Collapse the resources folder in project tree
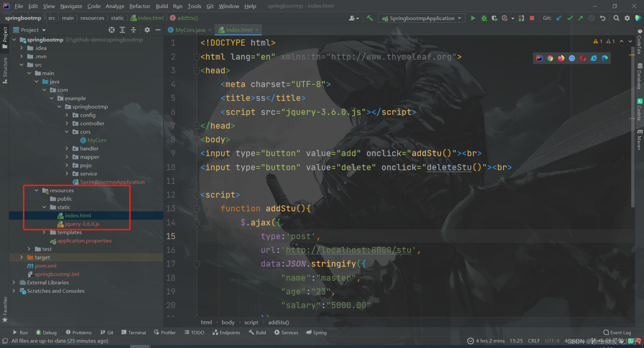This screenshot has height=348, width=644. [x=37, y=191]
